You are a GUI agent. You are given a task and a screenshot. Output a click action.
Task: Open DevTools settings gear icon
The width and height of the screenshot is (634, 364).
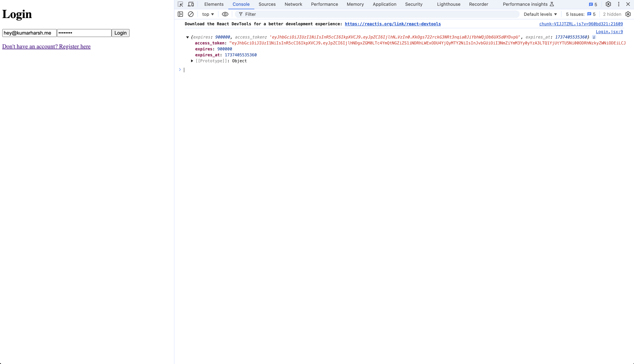(x=608, y=4)
